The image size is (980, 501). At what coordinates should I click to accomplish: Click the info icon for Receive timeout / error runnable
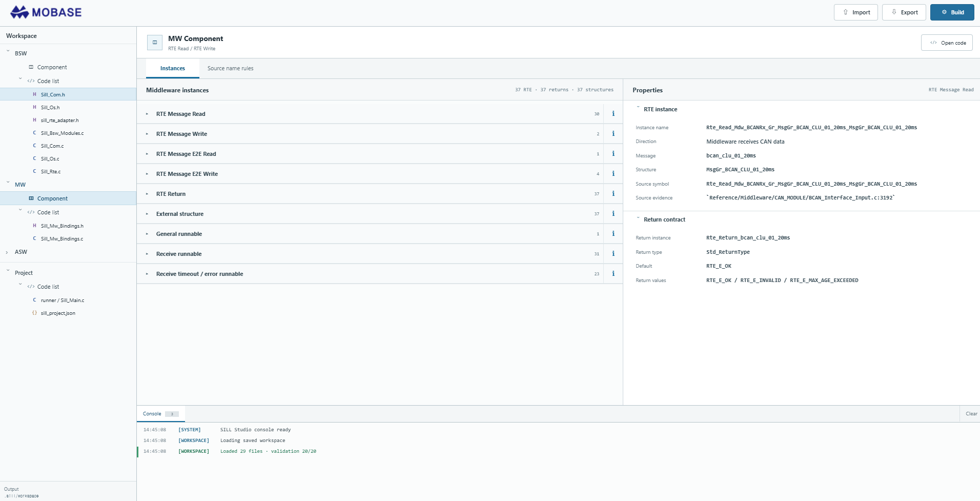click(613, 274)
